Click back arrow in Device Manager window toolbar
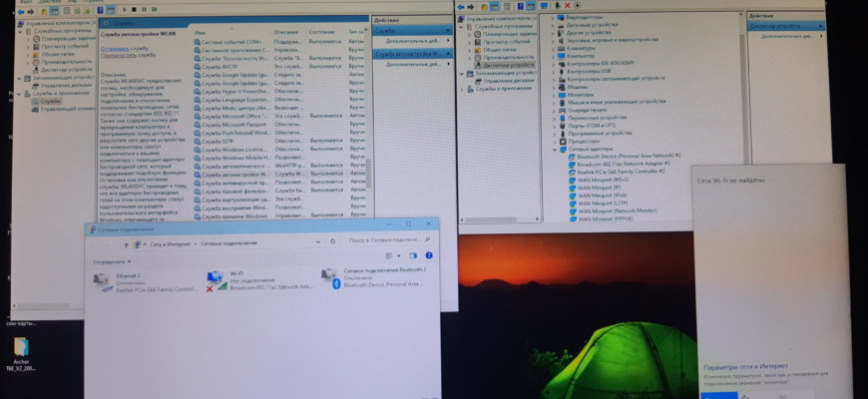The width and height of the screenshot is (868, 399). pos(461,6)
